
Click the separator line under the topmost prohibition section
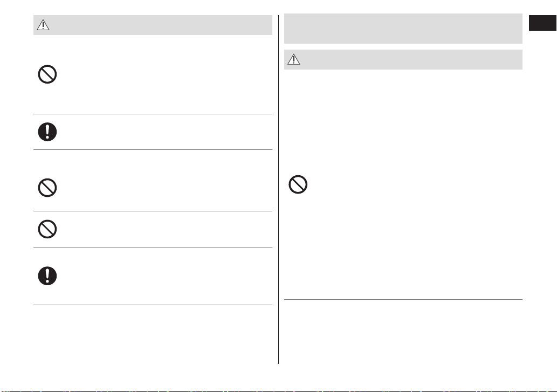(x=153, y=114)
